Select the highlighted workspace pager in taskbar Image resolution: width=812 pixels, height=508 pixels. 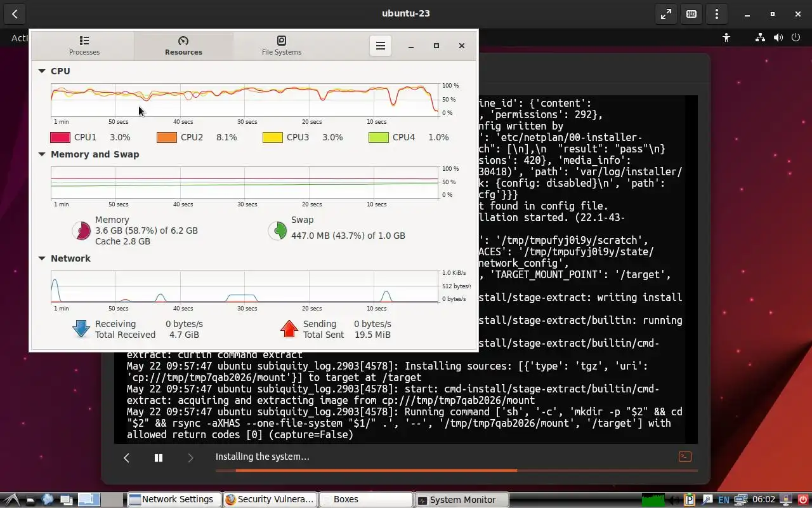[x=89, y=500]
